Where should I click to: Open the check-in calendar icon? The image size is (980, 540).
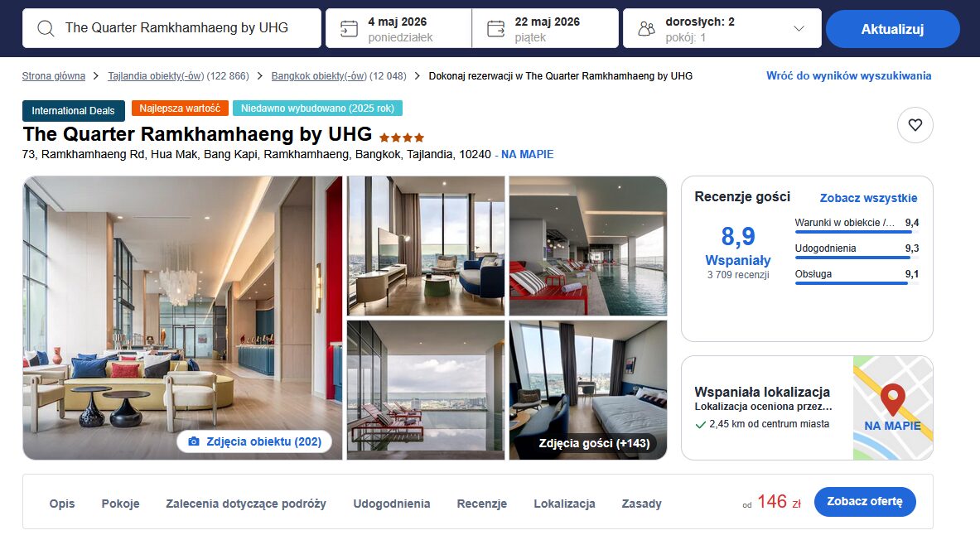click(x=349, y=29)
